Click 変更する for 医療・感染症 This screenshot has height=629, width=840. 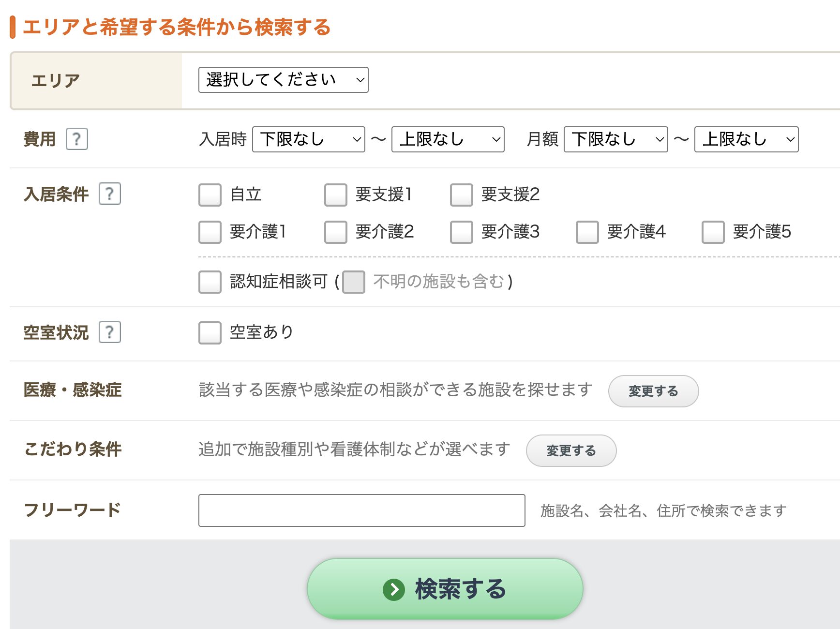[x=653, y=391]
